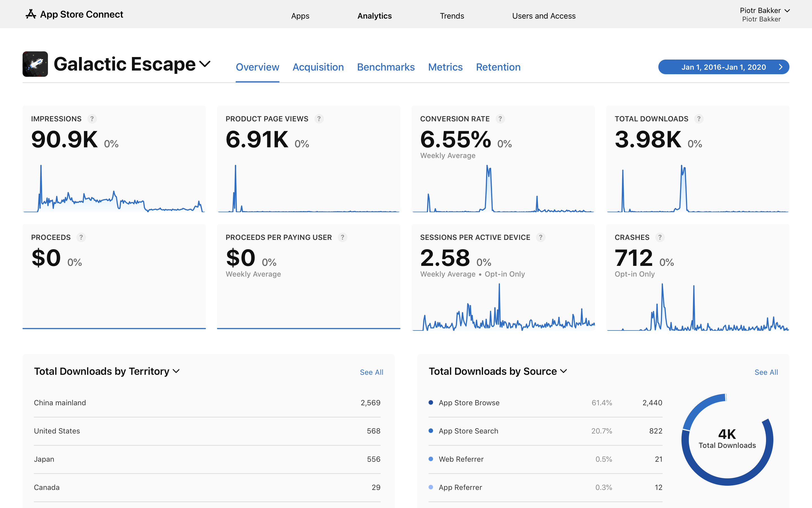Click the 6.91K page views value
The width and height of the screenshot is (812, 508).
pos(257,139)
